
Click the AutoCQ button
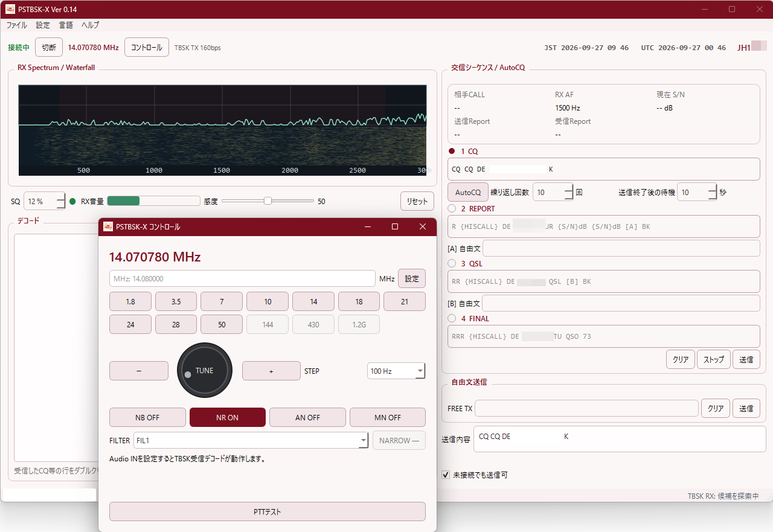pos(468,192)
